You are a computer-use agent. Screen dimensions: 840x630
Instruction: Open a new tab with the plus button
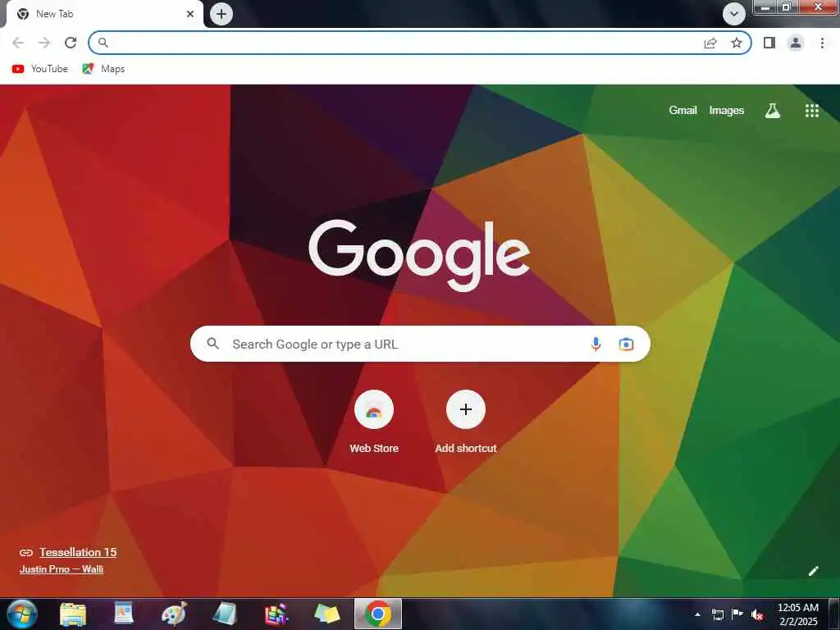pyautogui.click(x=221, y=14)
